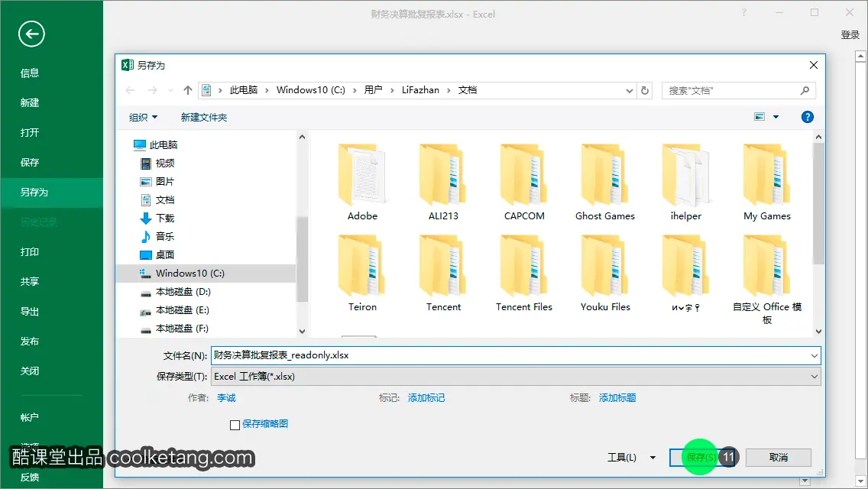Select 图片 in navigation pane
868x489 pixels.
pyautogui.click(x=157, y=181)
